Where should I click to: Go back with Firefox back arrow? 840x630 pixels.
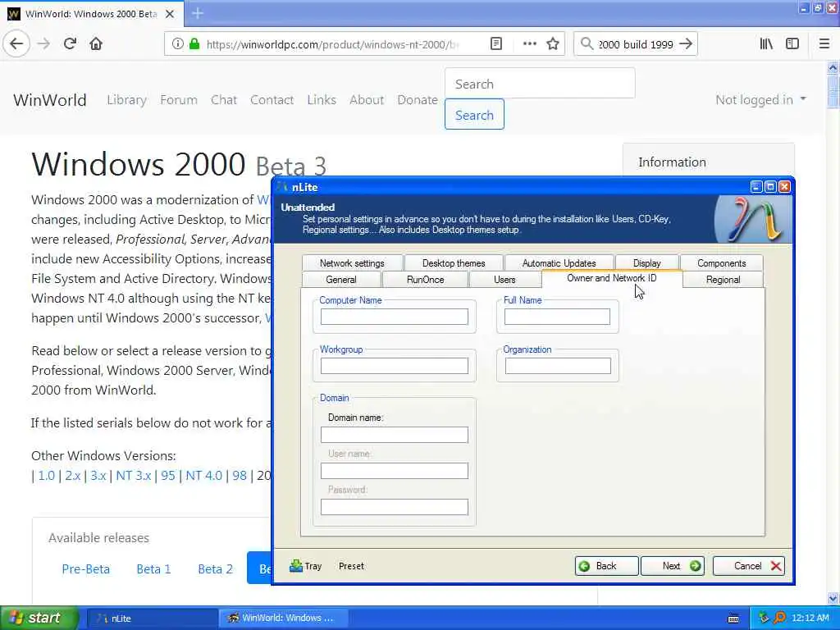tap(16, 43)
